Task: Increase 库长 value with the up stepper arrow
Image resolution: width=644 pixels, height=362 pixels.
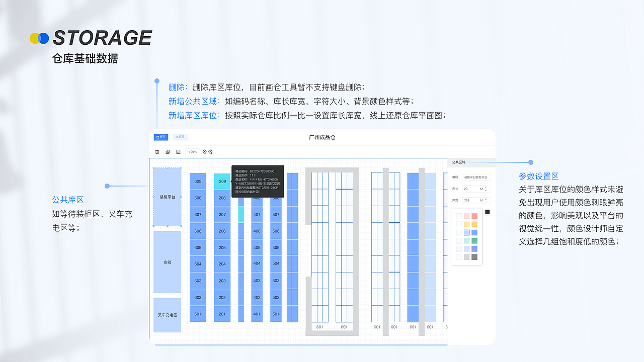Action: [x=486, y=187]
